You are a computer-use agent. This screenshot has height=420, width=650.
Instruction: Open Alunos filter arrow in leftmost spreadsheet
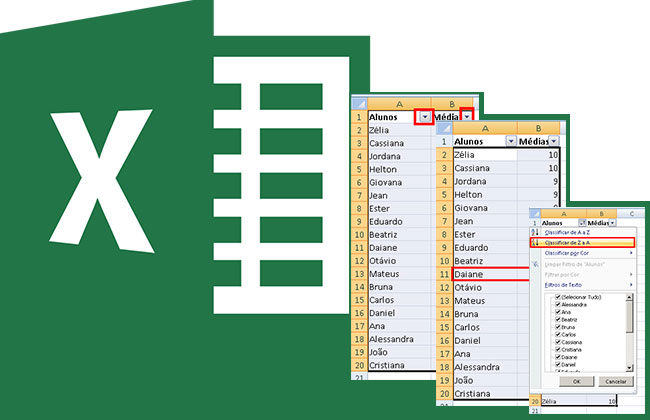(424, 117)
